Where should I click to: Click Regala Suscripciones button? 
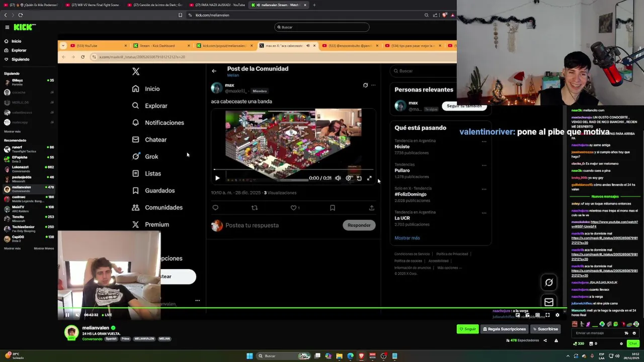pyautogui.click(x=504, y=329)
